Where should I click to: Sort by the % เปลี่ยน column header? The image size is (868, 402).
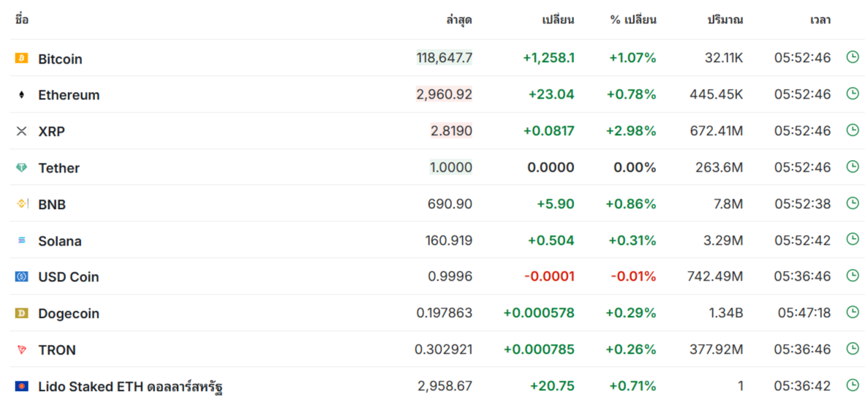pyautogui.click(x=633, y=20)
